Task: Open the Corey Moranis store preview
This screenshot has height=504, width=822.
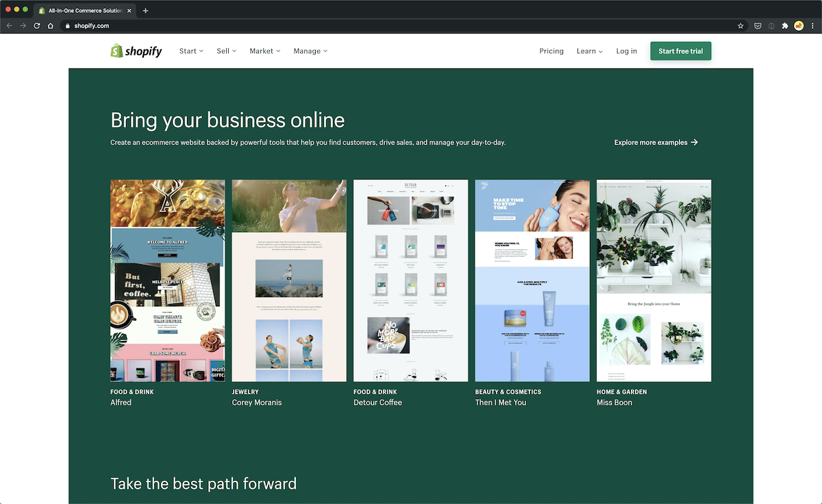Action: 289,281
